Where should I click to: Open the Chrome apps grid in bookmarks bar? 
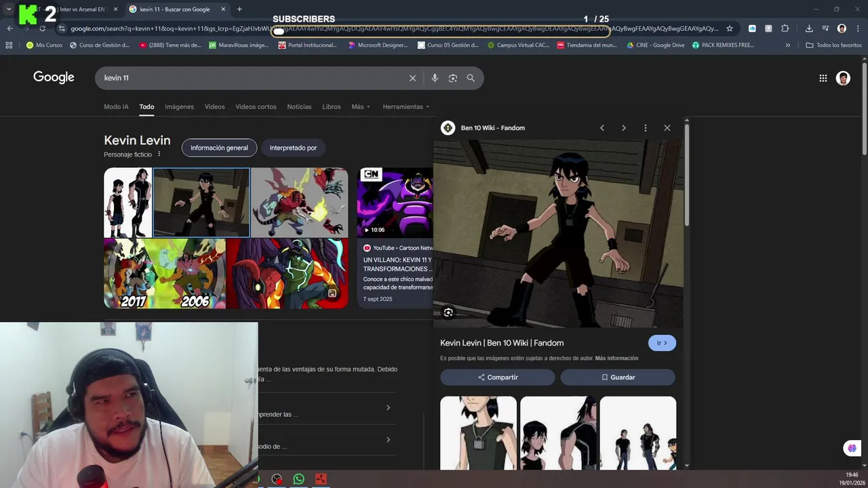click(x=9, y=45)
